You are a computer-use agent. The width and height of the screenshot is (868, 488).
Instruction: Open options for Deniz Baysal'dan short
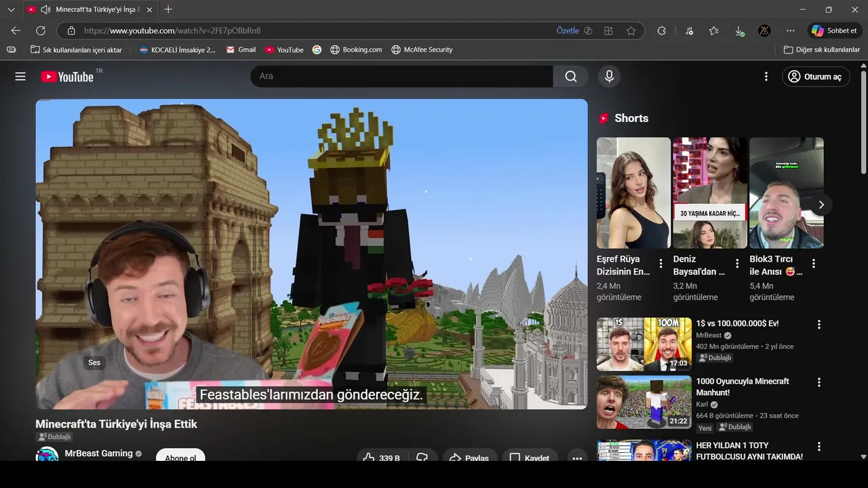738,264
